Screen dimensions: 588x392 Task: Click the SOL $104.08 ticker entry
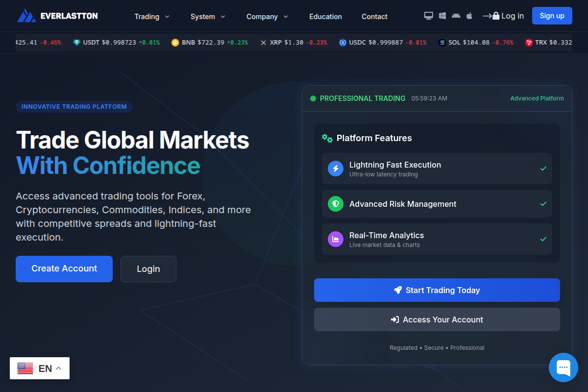(x=476, y=43)
